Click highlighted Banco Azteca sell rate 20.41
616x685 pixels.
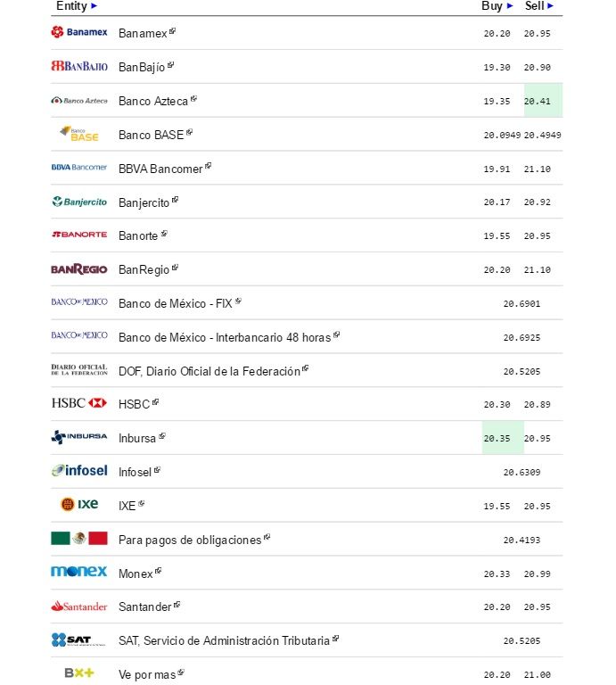point(538,101)
